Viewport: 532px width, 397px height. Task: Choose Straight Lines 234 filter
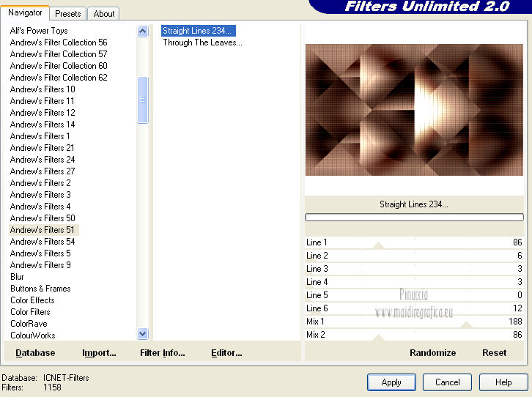coord(198,31)
